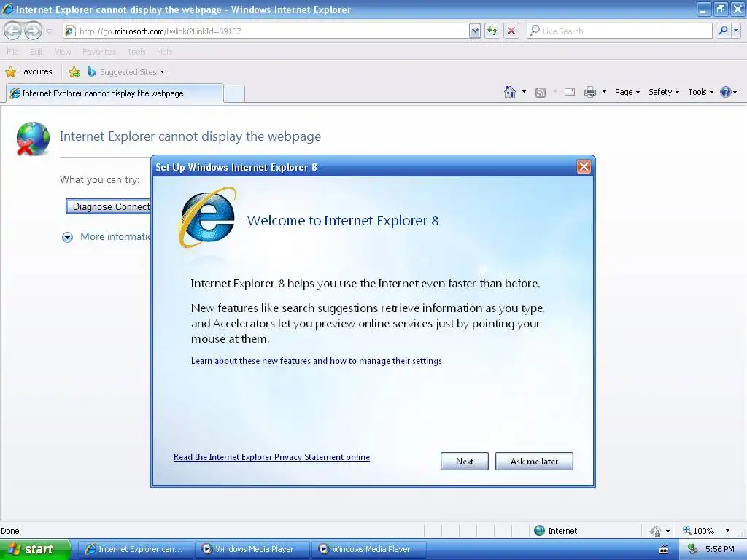
Task: Click the 'Done' status bar text
Action: coord(10,531)
